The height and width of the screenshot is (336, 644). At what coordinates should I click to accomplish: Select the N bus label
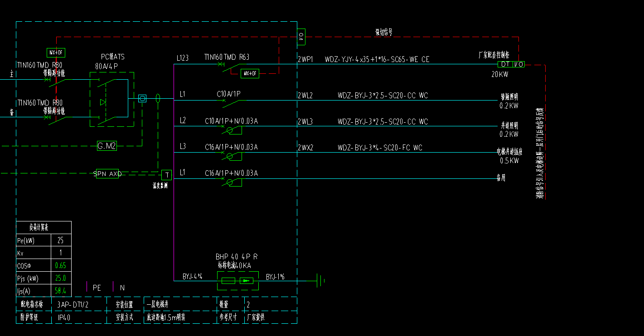[x=122, y=288]
